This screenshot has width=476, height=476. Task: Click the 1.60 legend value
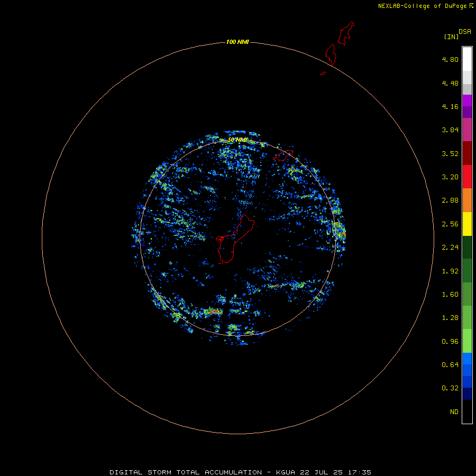coord(450,295)
